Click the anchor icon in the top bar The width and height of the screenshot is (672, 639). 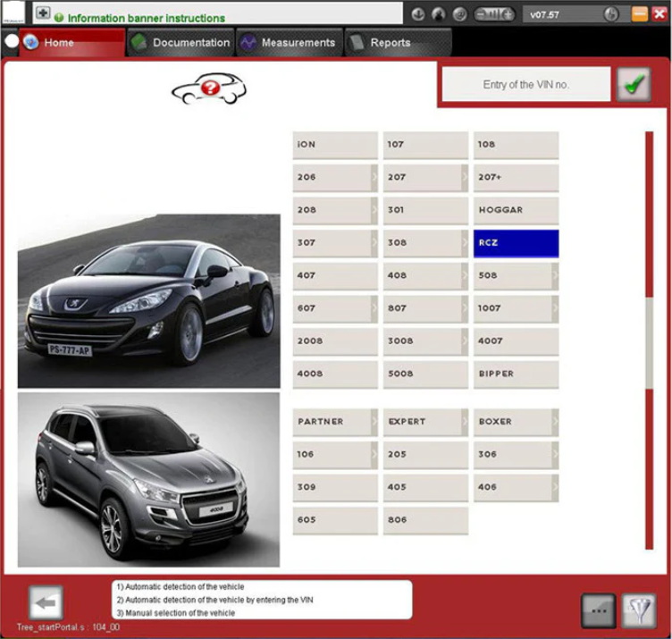click(417, 15)
